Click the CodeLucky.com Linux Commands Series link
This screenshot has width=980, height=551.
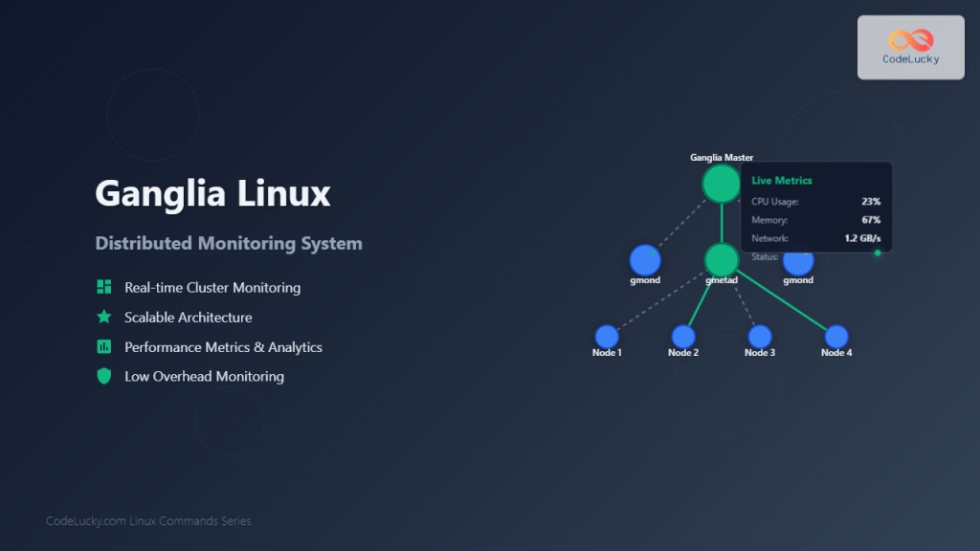pyautogui.click(x=150, y=520)
